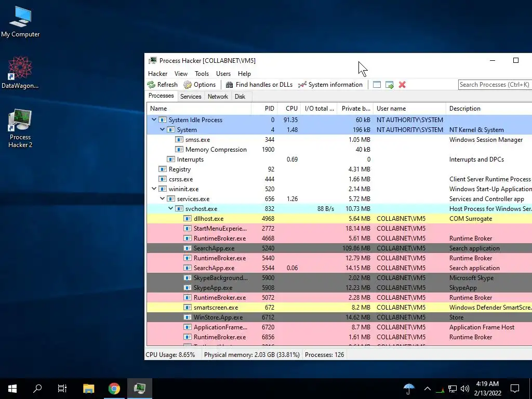This screenshot has height=399, width=532.
Task: Select RuntimeBroker.exe with PID 6856
Action: tap(339, 337)
